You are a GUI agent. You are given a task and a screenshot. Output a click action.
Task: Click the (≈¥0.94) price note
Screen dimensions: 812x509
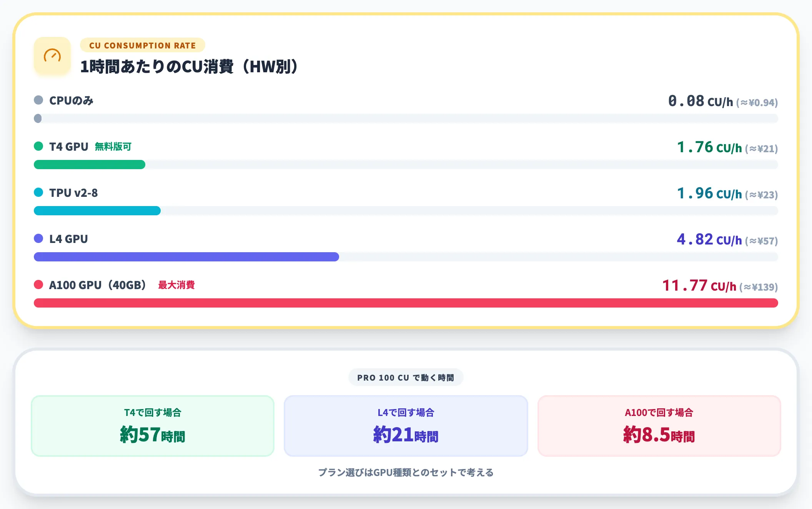pyautogui.click(x=757, y=103)
